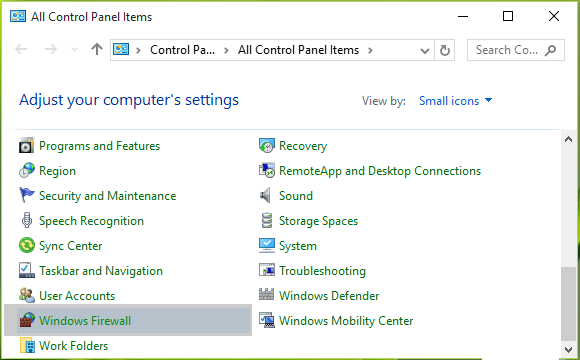The image size is (580, 360).
Task: Open the View by Small icons dropdown
Action: (x=455, y=101)
